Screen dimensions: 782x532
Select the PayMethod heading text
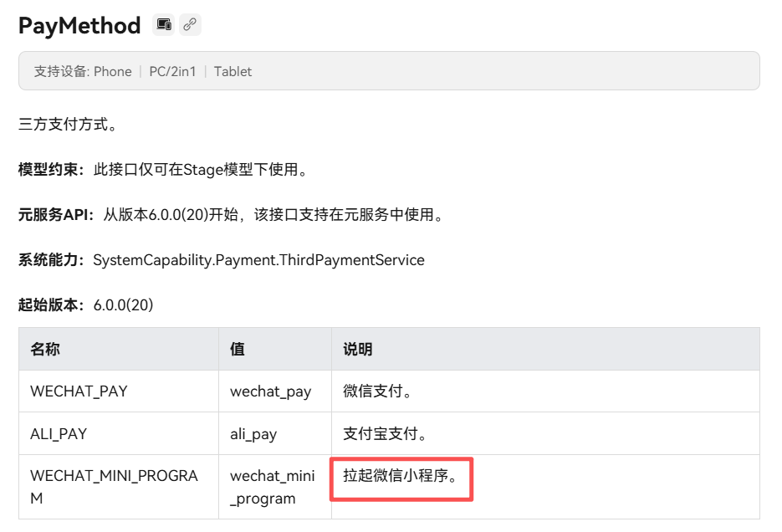tap(79, 25)
